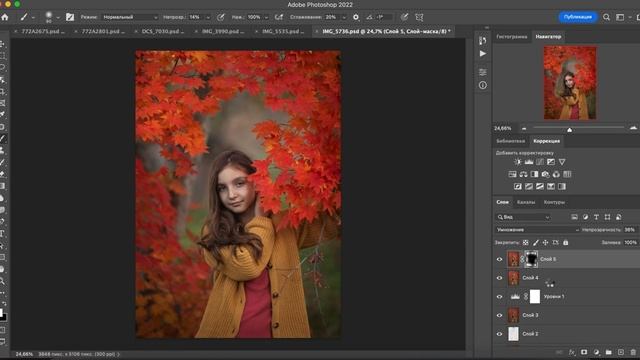
Task: Toggle lock position move icon
Action: point(545,242)
